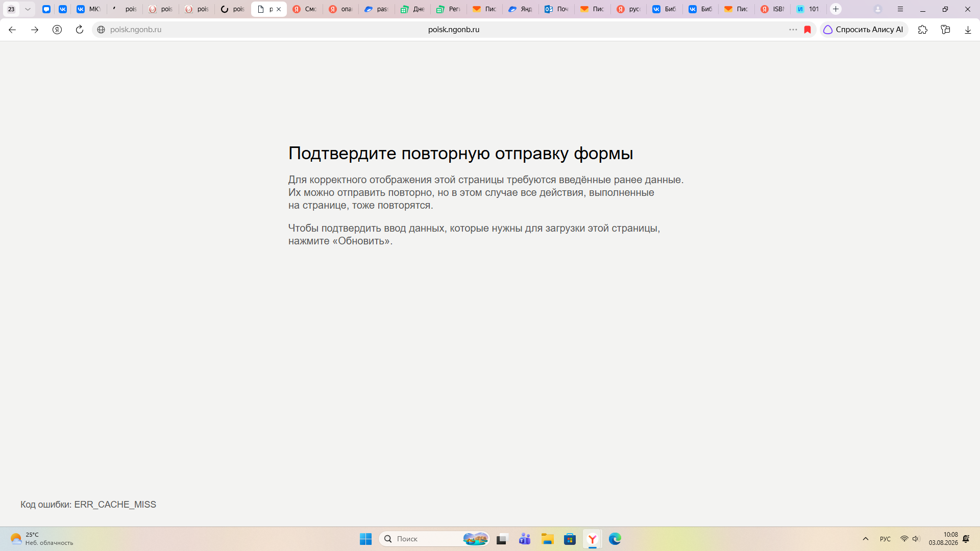The width and height of the screenshot is (980, 551).
Task: Close the current active tab
Action: pyautogui.click(x=279, y=9)
